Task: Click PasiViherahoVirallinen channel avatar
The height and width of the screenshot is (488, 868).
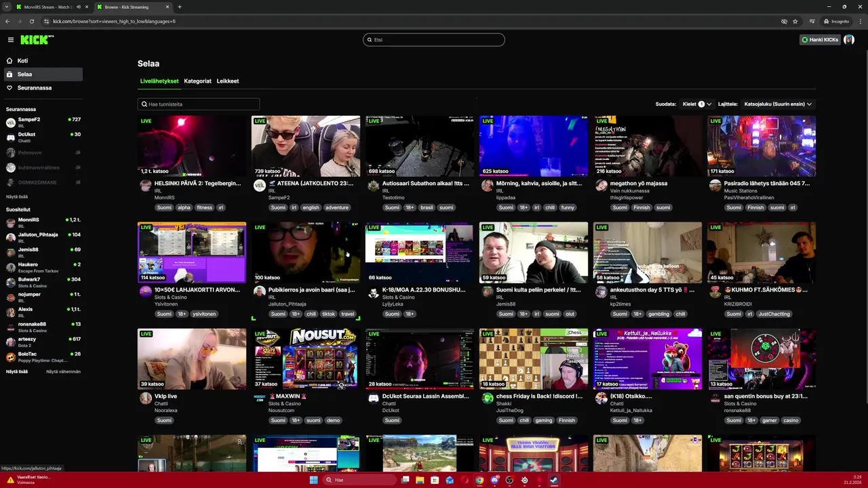Action: 715,187
